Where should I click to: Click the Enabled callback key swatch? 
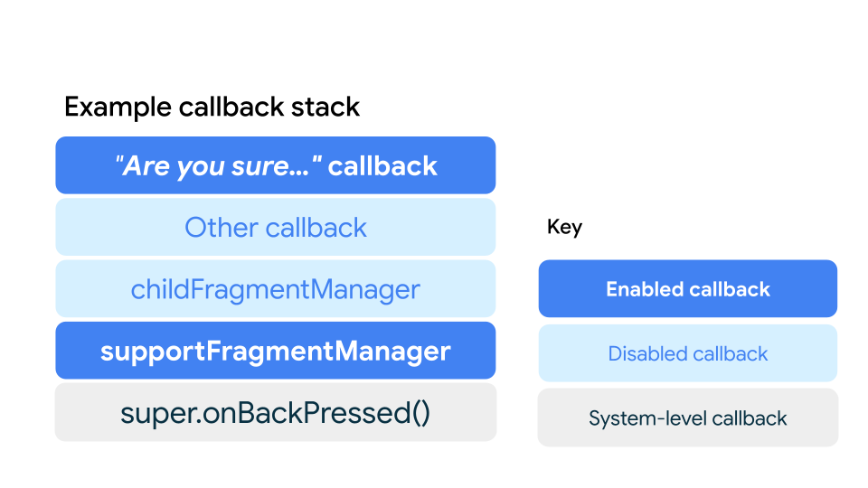click(x=687, y=289)
